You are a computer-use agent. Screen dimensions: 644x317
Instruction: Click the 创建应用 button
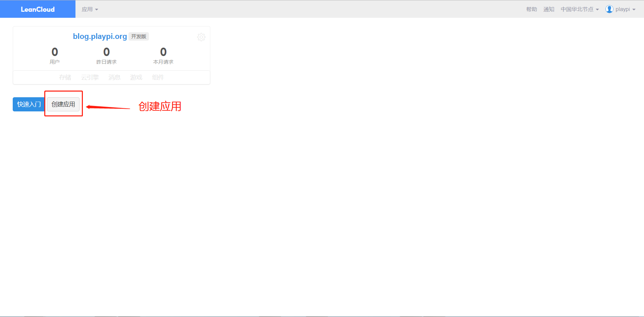coord(63,104)
